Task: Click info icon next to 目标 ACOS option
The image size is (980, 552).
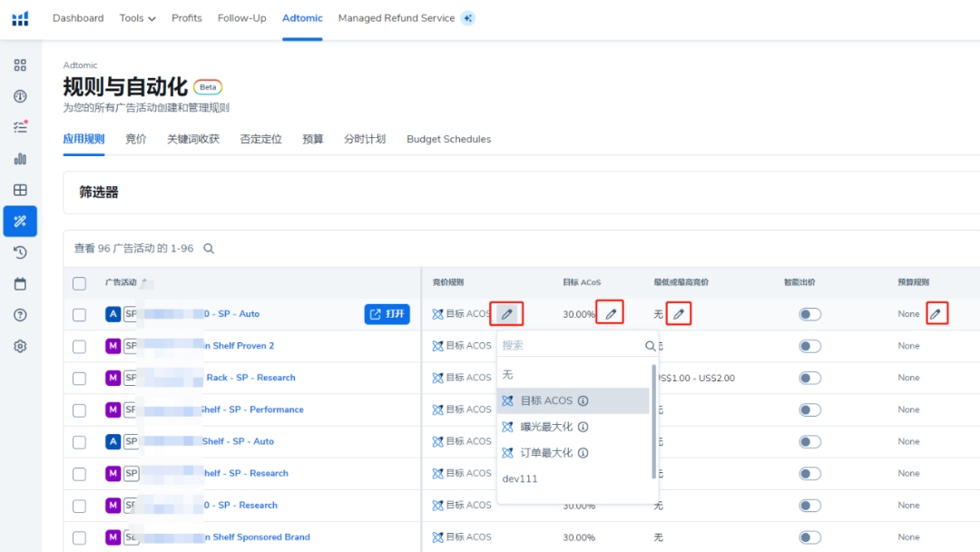Action: pyautogui.click(x=583, y=400)
